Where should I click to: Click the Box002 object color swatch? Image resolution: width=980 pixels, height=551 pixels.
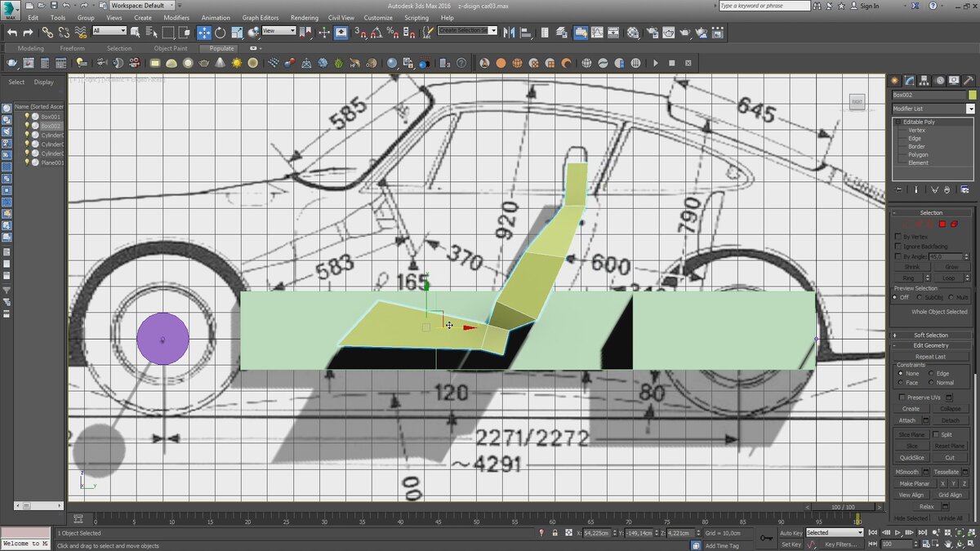[x=972, y=96]
